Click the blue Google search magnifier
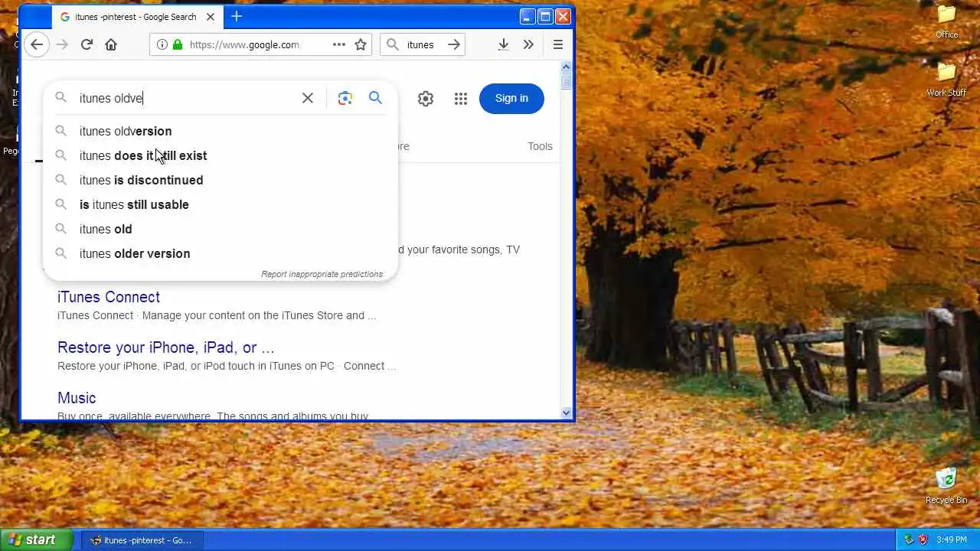Screen dimensions: 980x551 (375, 98)
